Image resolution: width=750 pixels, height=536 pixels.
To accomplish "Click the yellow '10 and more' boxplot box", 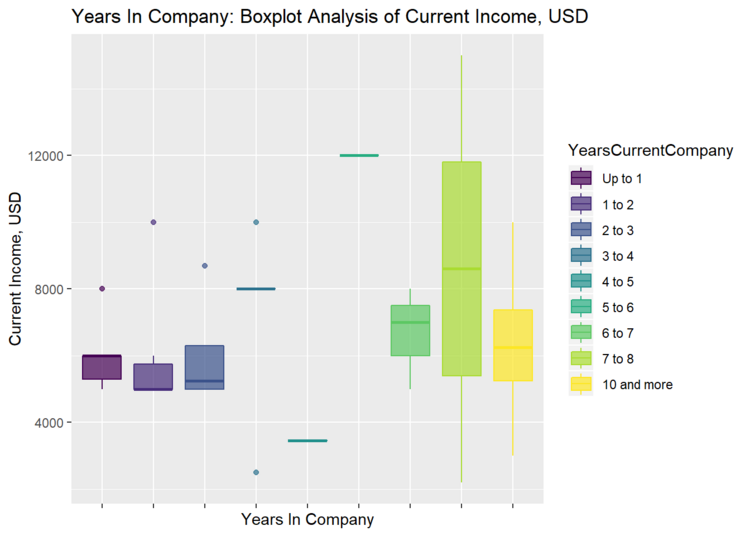I will (513, 345).
